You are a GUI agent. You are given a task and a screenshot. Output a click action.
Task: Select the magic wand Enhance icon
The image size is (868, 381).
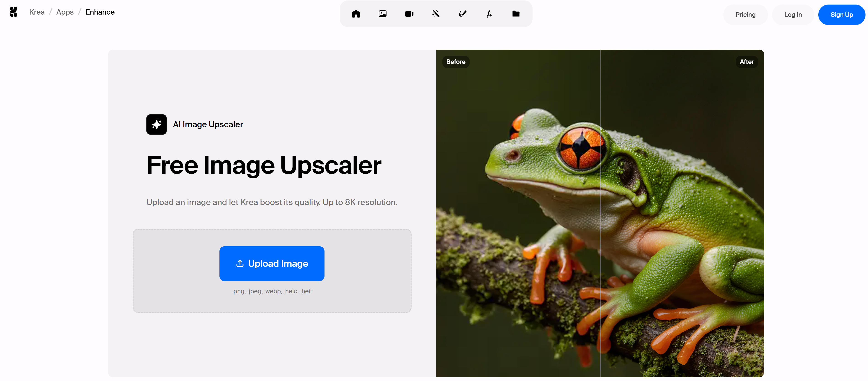click(x=436, y=14)
